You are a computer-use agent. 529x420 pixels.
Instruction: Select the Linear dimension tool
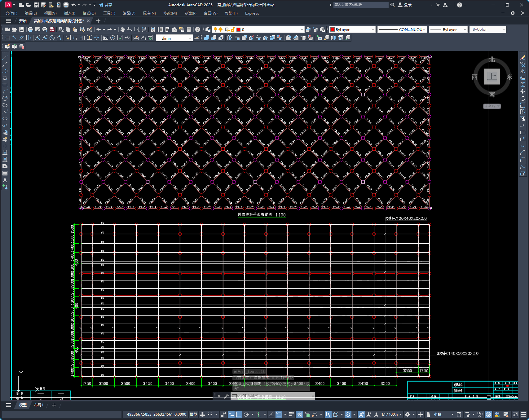tap(7, 38)
